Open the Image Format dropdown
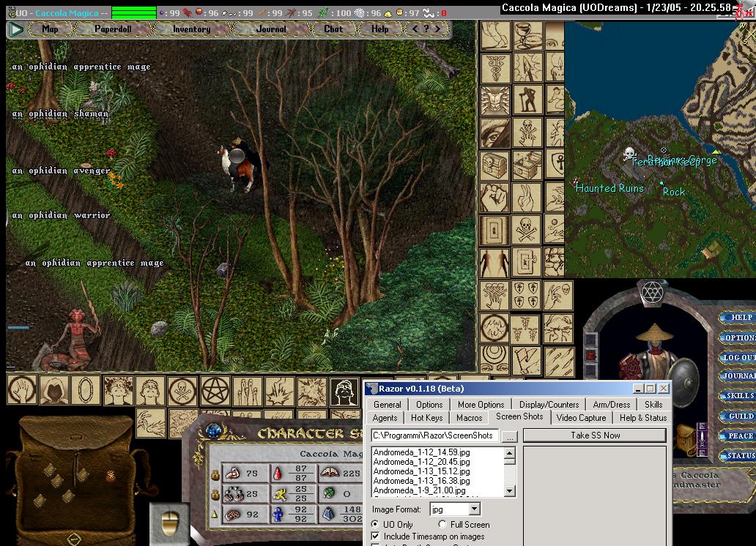Image resolution: width=756 pixels, height=546 pixels. pos(475,509)
